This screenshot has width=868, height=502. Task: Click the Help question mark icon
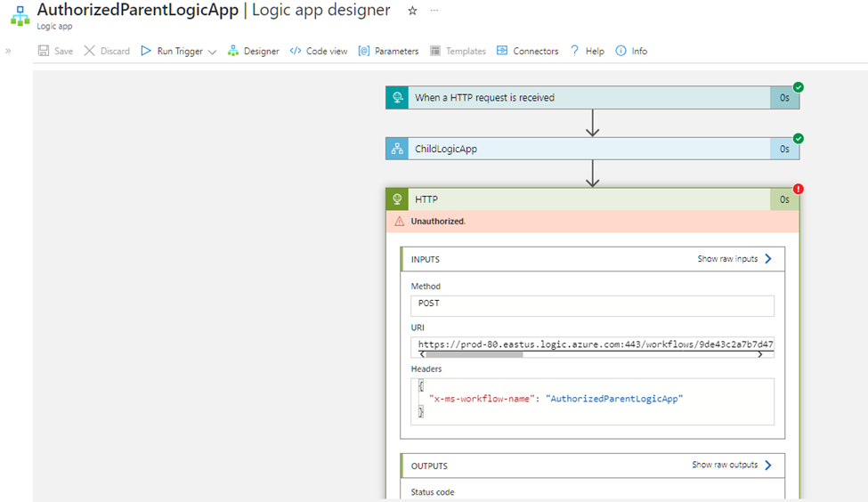[574, 51]
